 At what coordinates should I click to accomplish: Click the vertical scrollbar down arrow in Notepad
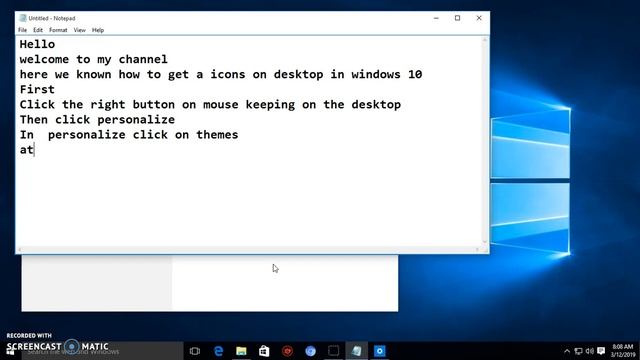(485, 242)
